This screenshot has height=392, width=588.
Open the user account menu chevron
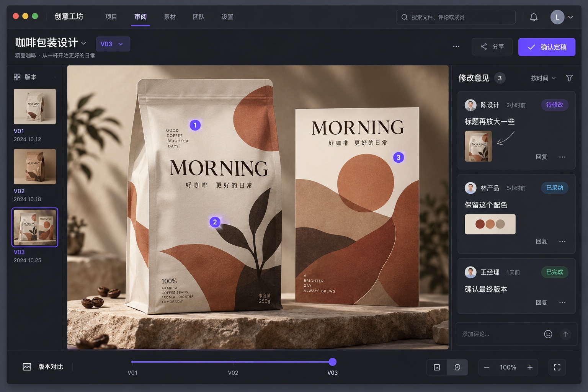pos(570,17)
